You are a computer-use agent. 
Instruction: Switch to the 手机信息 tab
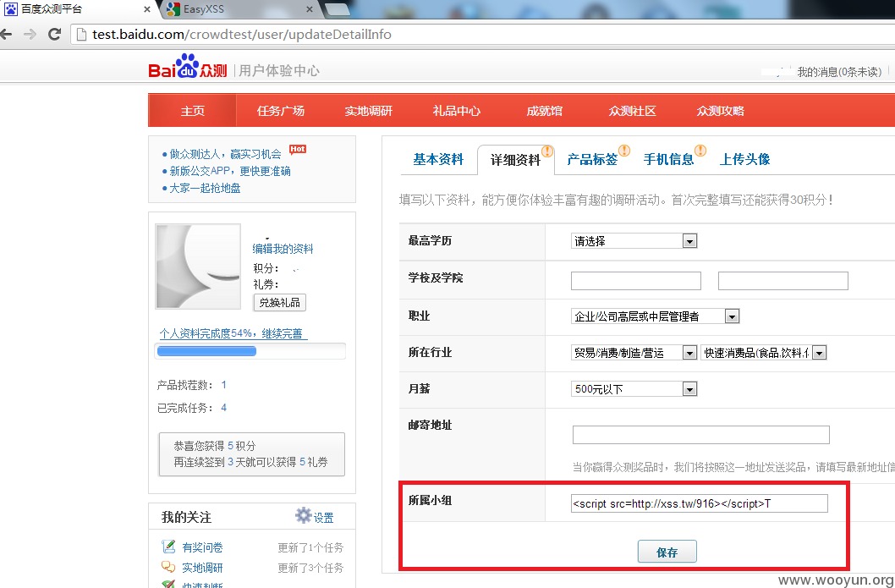pyautogui.click(x=668, y=159)
